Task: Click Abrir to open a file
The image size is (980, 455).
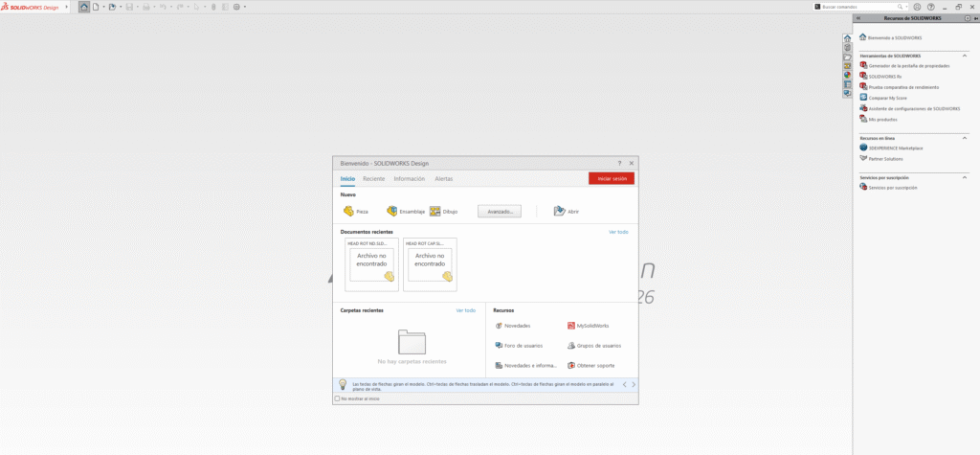Action: 567,212
